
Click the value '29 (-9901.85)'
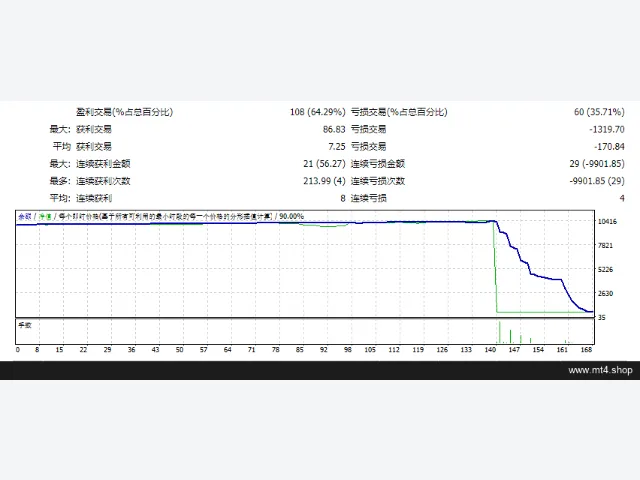tap(597, 164)
